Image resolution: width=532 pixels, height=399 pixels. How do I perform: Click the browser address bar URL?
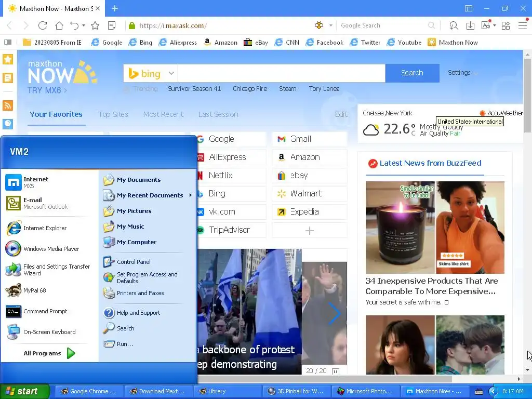172,25
